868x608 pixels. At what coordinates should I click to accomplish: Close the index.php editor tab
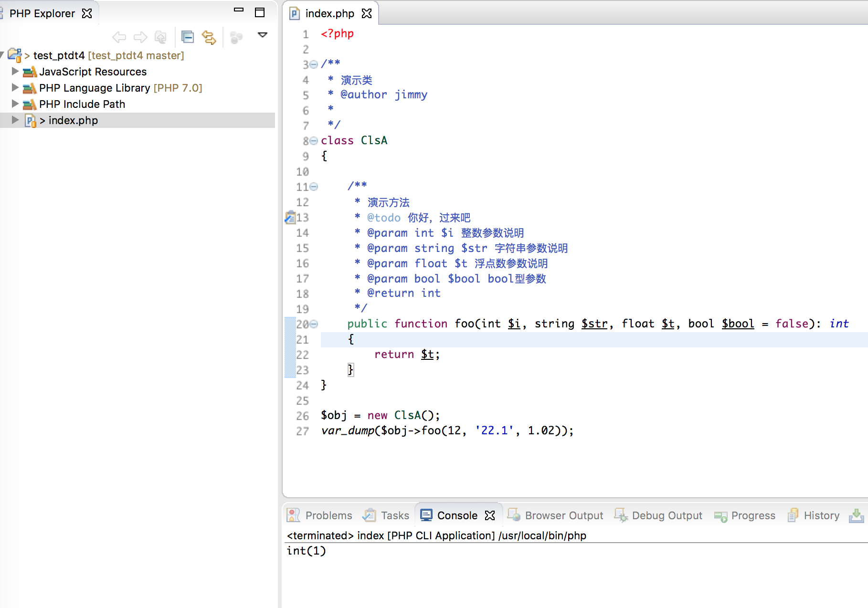(x=367, y=13)
